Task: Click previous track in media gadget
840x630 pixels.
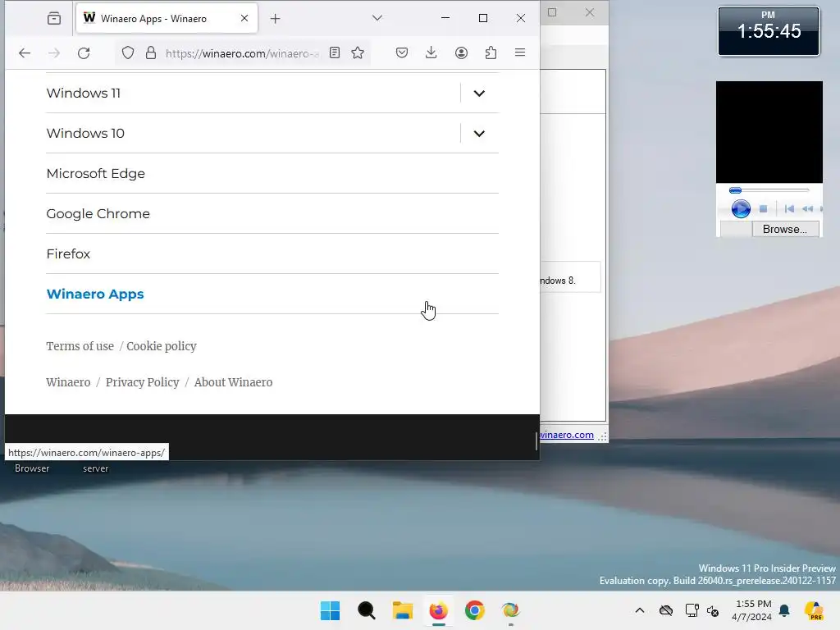Action: tap(789, 208)
